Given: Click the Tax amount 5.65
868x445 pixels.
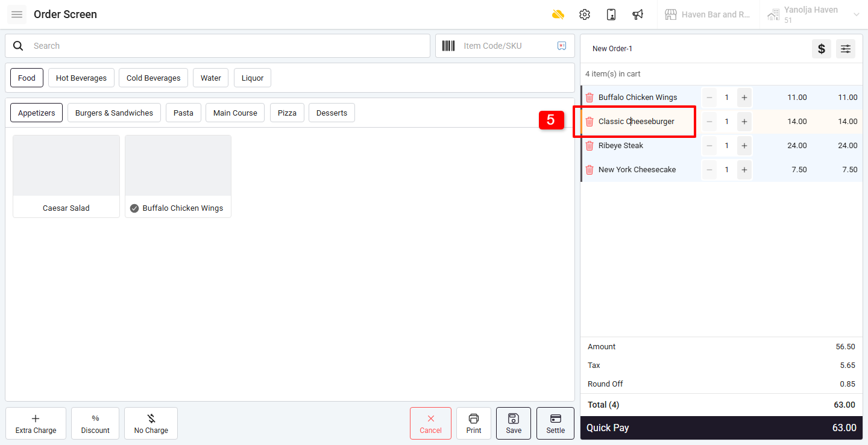Looking at the screenshot, I should point(848,366).
